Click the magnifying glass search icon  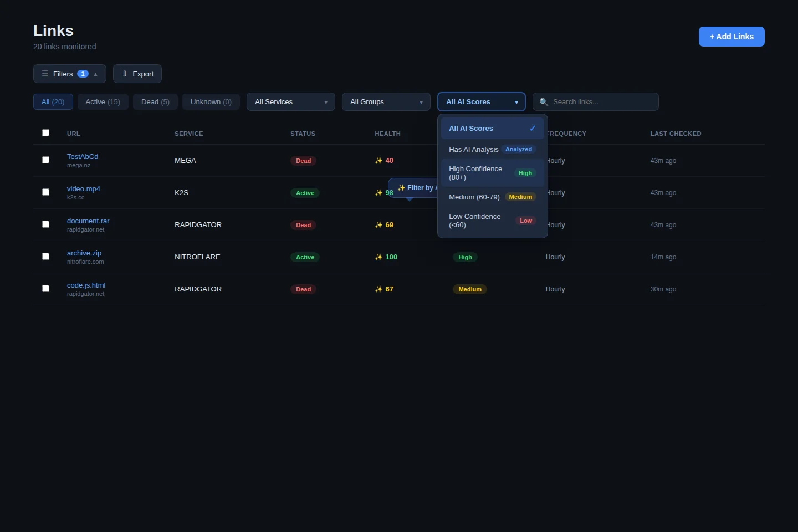(544, 102)
